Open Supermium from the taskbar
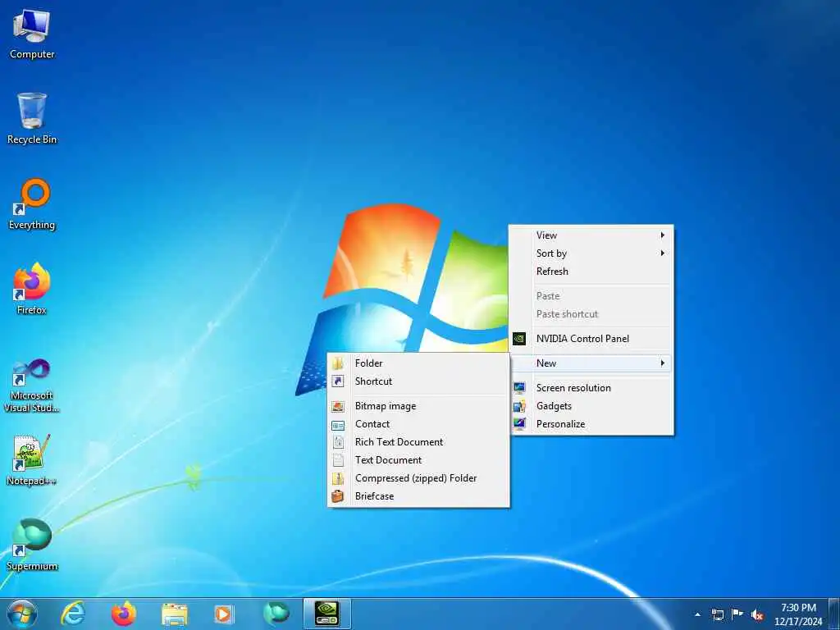Viewport: 840px width, 630px height. coord(276,614)
